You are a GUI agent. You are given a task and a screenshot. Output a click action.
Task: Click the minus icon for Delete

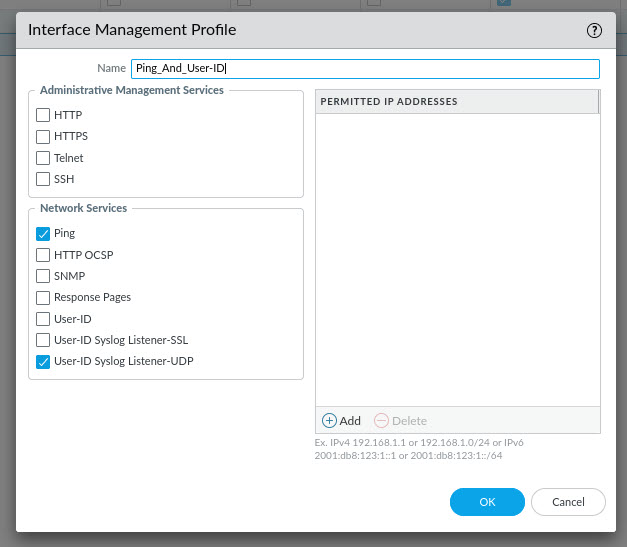click(x=381, y=421)
